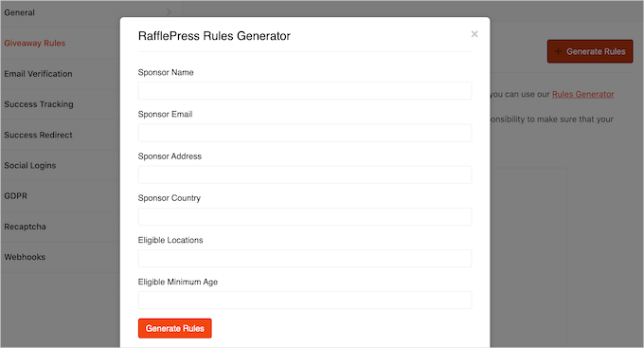Open Social Logins settings

30,165
